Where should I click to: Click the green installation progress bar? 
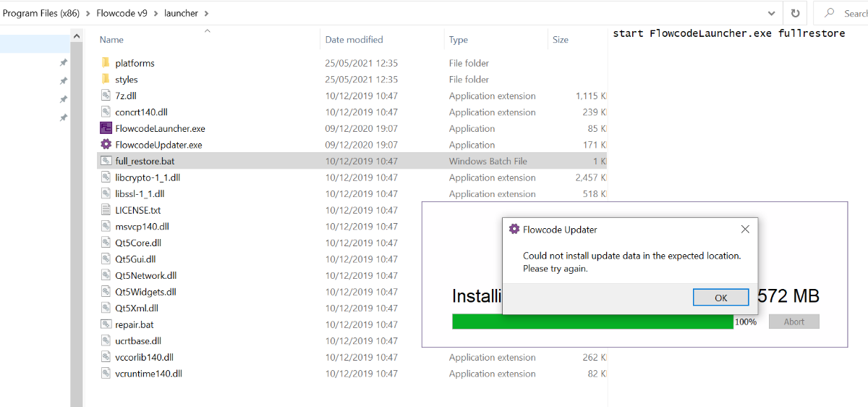coord(592,322)
